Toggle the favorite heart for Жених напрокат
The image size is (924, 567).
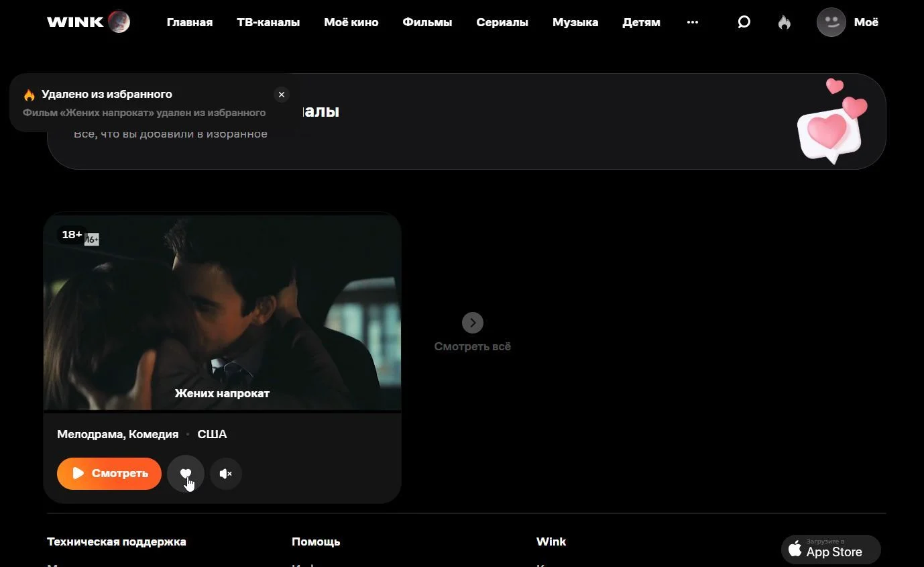click(x=186, y=474)
